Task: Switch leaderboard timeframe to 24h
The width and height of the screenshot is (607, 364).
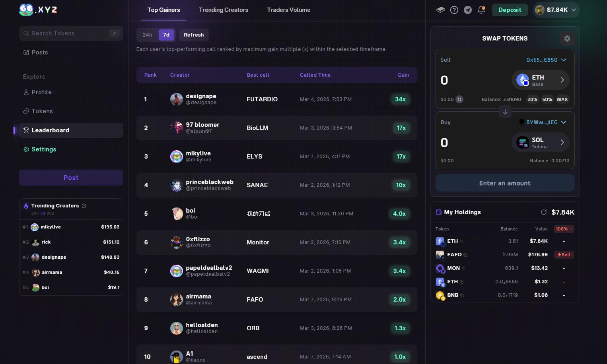Action: [x=147, y=35]
